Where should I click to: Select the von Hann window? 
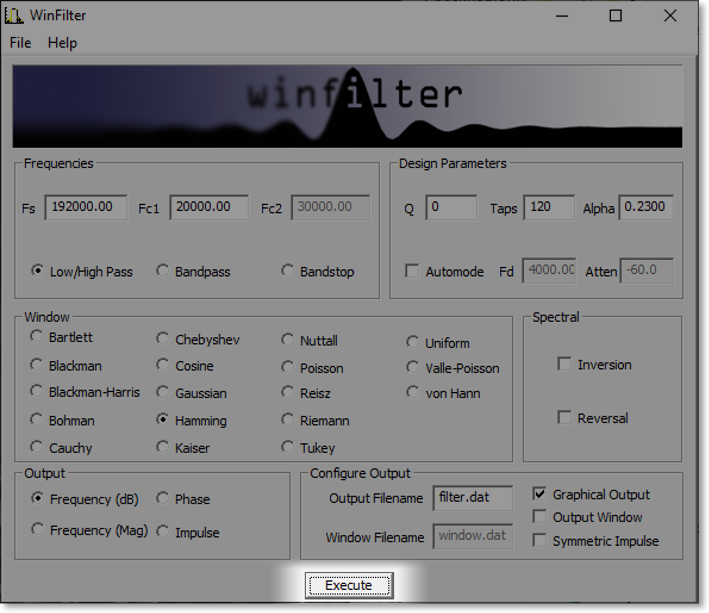pyautogui.click(x=413, y=392)
